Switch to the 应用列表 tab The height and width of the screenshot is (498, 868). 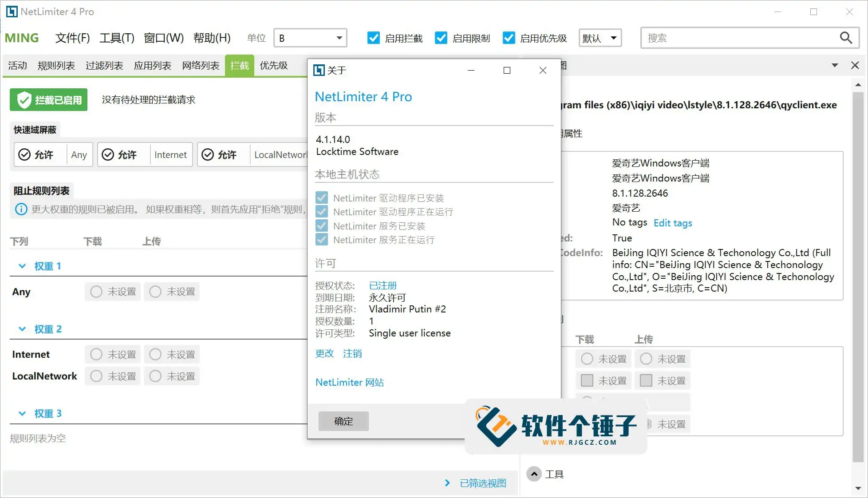coord(153,66)
